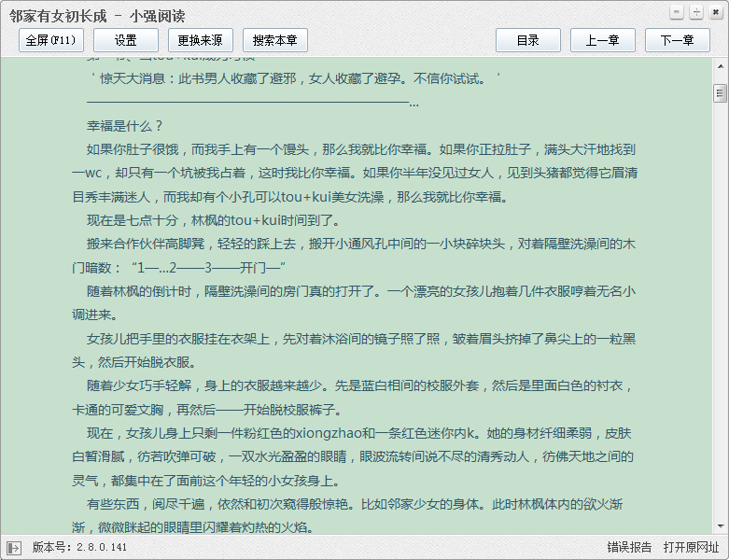Go to previous chapter via 上一章
The image size is (729, 560).
click(602, 40)
